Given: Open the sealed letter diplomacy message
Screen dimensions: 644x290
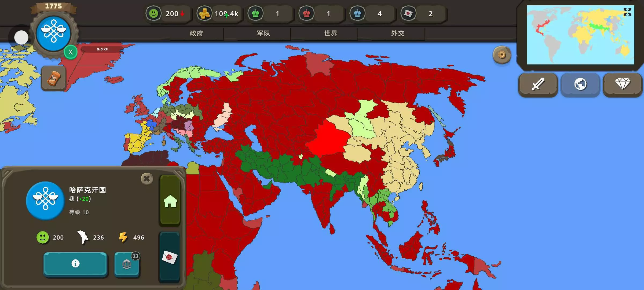Looking at the screenshot, I should pos(170,257).
